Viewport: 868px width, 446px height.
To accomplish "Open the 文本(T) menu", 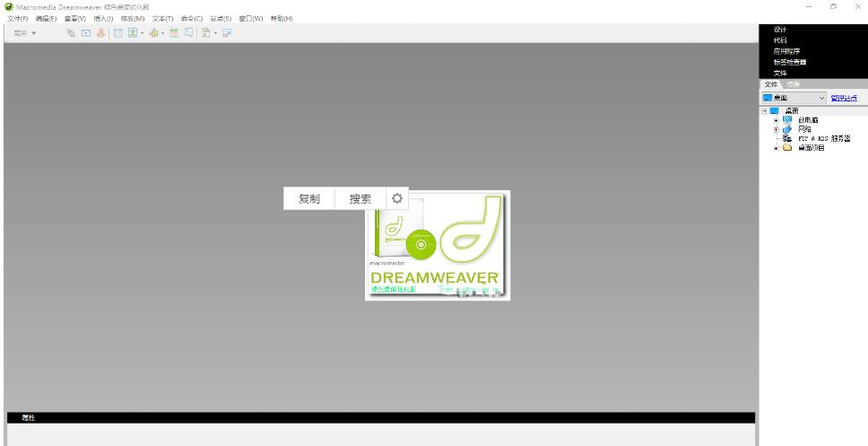I will (163, 18).
